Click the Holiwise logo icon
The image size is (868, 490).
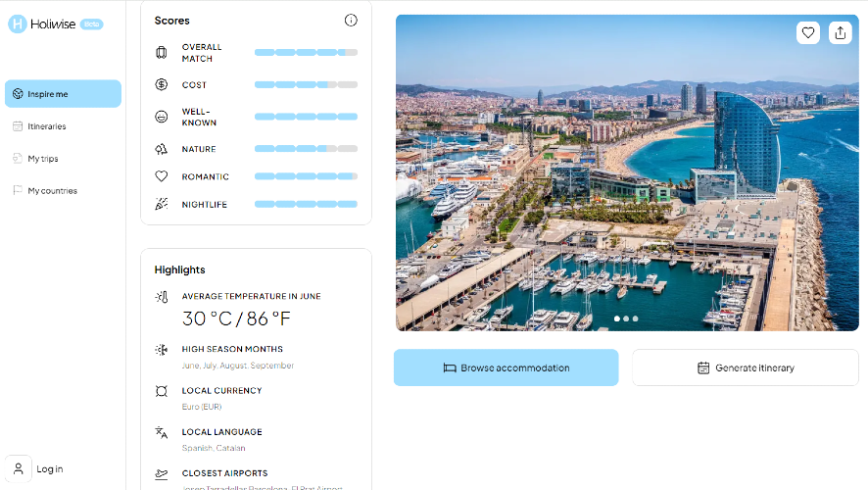[x=18, y=24]
